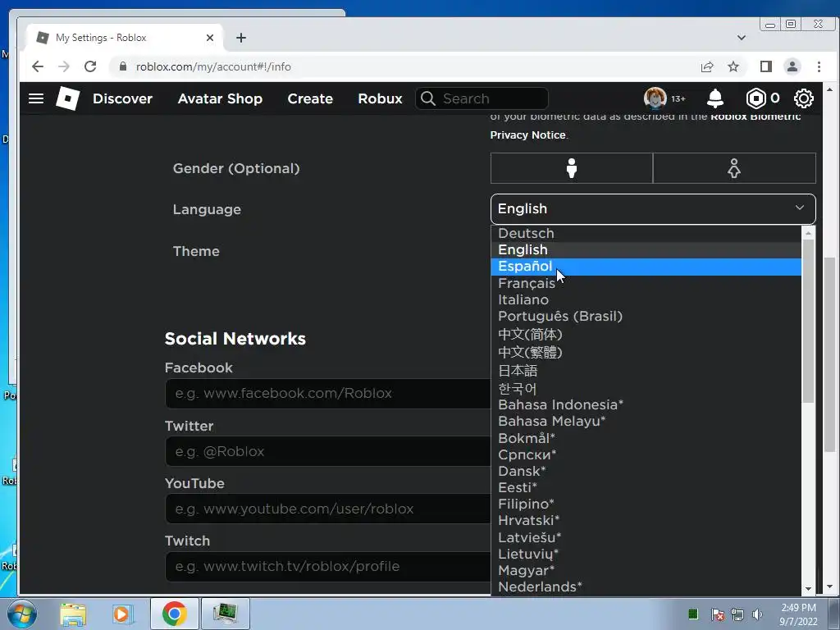
Task: Click the Facebook URL input field
Action: pos(328,394)
